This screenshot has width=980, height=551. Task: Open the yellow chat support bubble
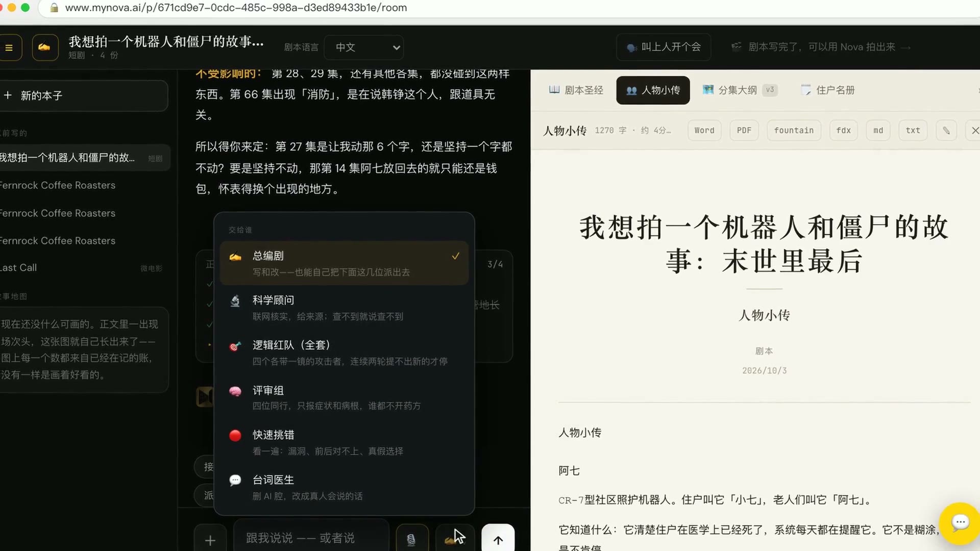(960, 522)
